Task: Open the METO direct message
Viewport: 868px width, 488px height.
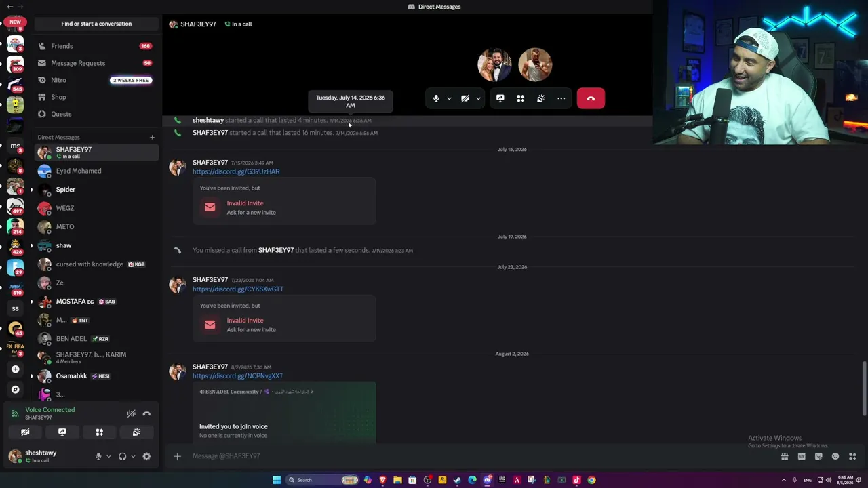Action: [96, 227]
